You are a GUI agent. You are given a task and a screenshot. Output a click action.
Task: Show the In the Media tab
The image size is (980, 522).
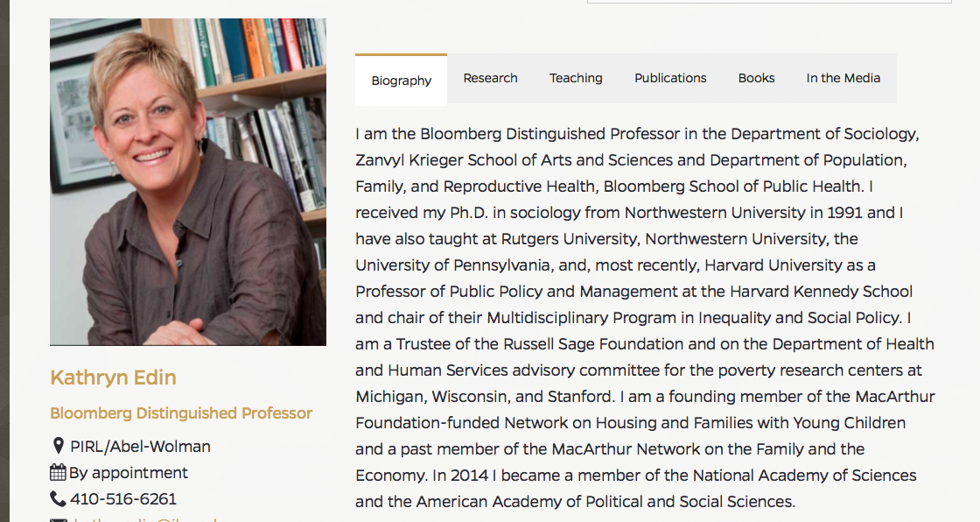click(843, 78)
